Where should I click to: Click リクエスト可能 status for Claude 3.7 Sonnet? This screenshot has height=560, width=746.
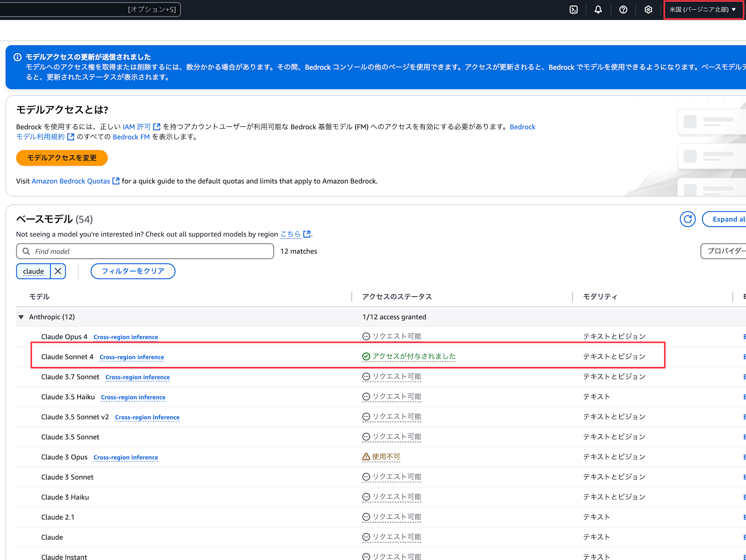tap(392, 377)
